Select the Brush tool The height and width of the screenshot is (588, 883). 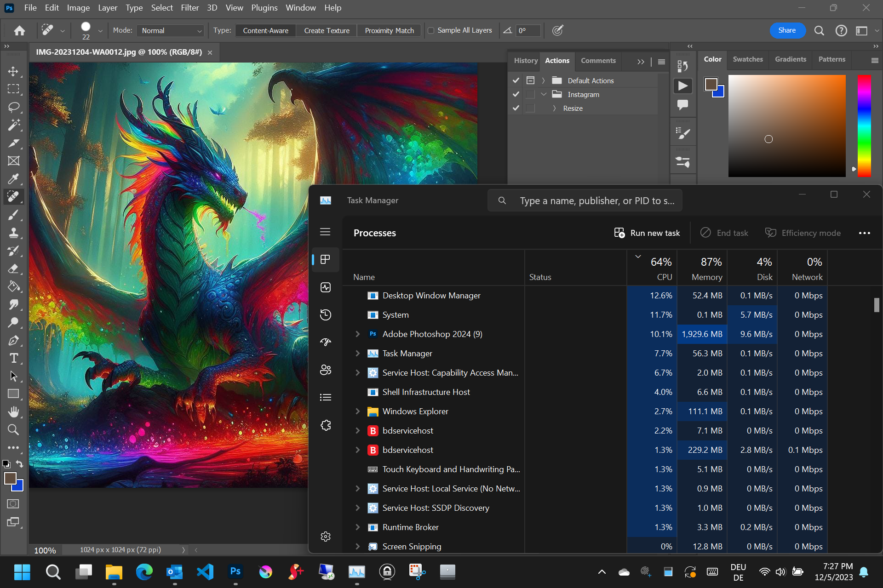click(x=13, y=215)
